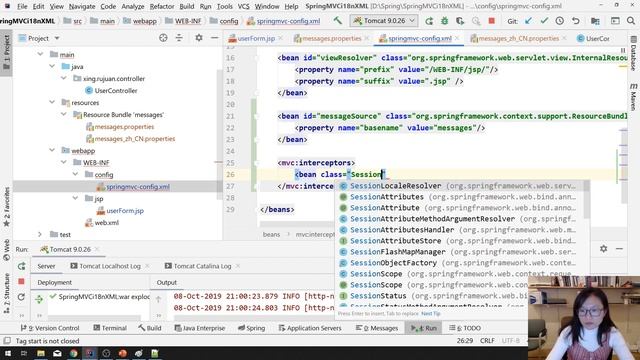Collapse the resources folder node
The image size is (640, 360).
click(x=52, y=102)
